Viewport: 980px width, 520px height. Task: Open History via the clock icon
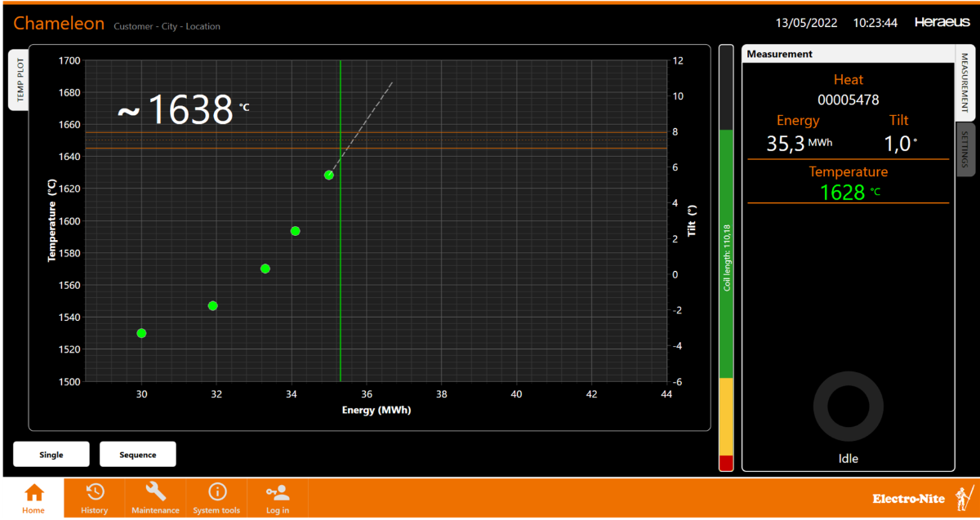click(x=95, y=491)
